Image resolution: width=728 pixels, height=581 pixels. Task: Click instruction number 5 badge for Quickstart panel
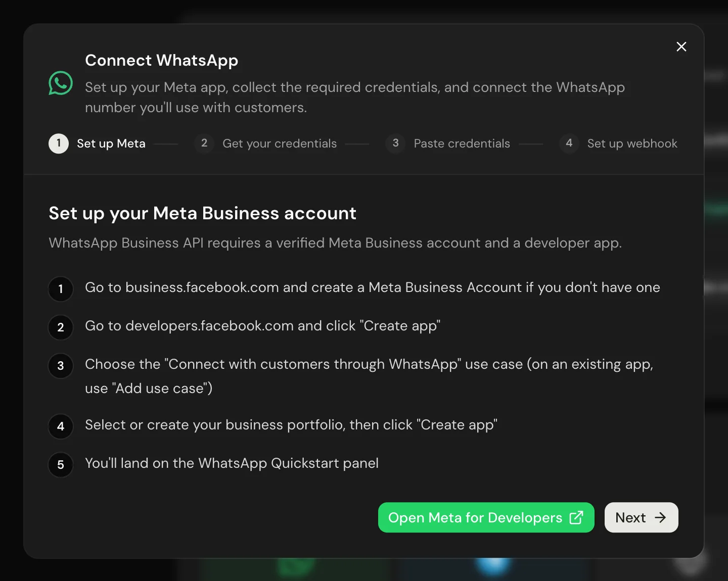[61, 465]
